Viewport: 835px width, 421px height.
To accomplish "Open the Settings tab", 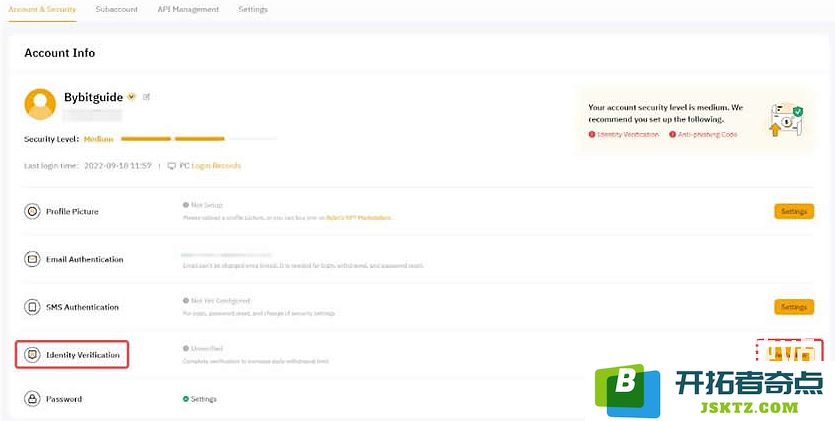I will pos(253,10).
